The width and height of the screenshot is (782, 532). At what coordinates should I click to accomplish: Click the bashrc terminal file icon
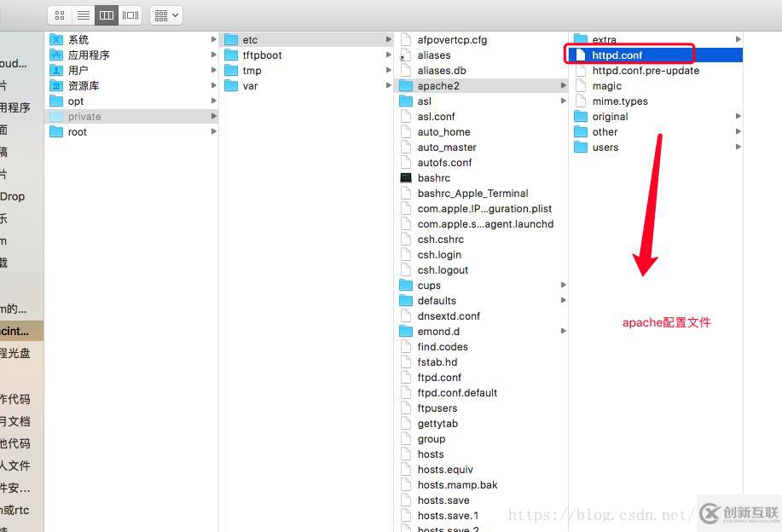coord(406,178)
